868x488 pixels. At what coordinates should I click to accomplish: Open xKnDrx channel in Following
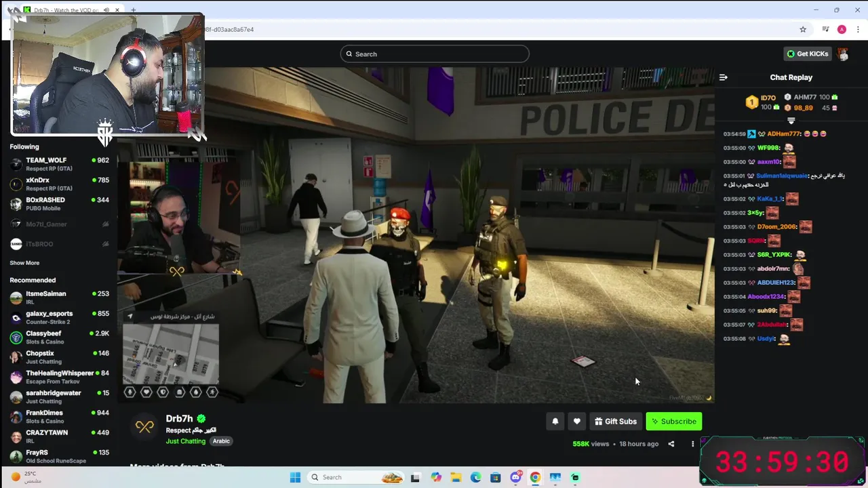pos(60,184)
